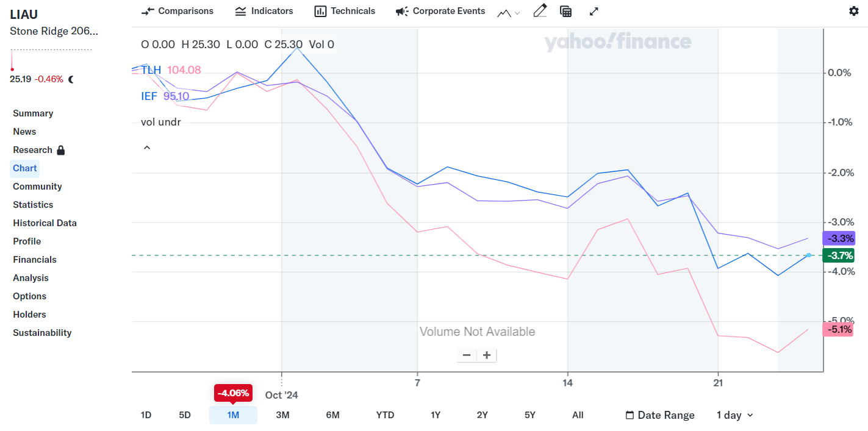Click the -3.7% current price tag

click(839, 255)
